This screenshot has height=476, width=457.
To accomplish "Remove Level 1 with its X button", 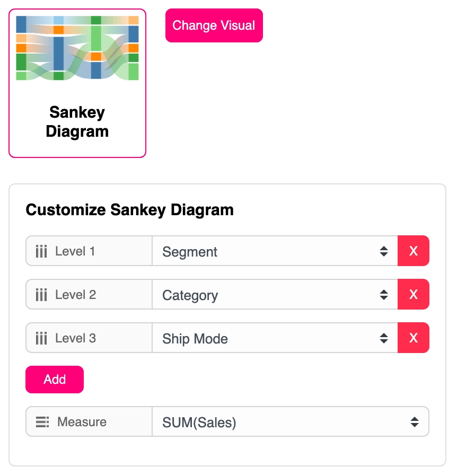I will [x=413, y=251].
